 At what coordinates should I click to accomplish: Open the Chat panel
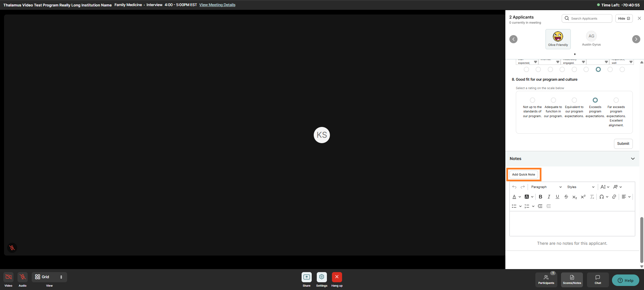[598, 280]
